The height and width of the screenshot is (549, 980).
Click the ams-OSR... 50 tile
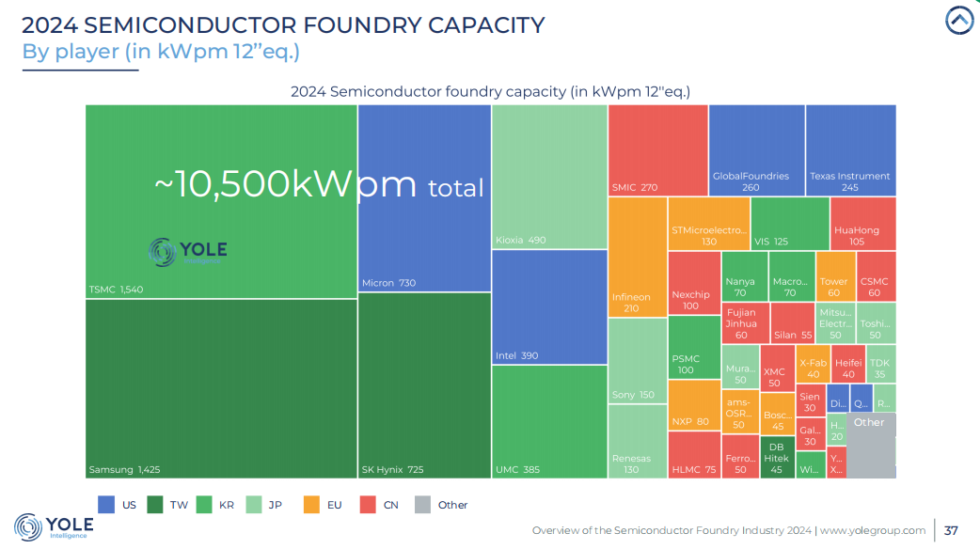pyautogui.click(x=740, y=412)
